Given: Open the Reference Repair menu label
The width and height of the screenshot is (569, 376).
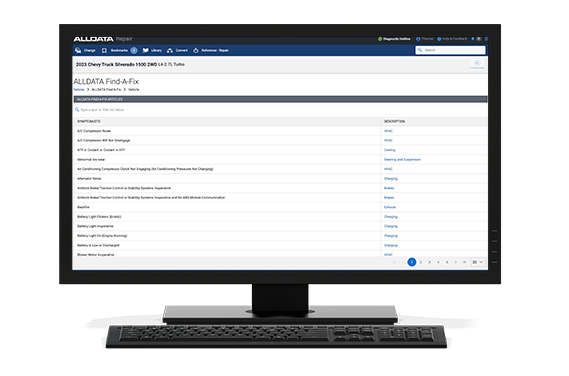Looking at the screenshot, I should (x=215, y=50).
